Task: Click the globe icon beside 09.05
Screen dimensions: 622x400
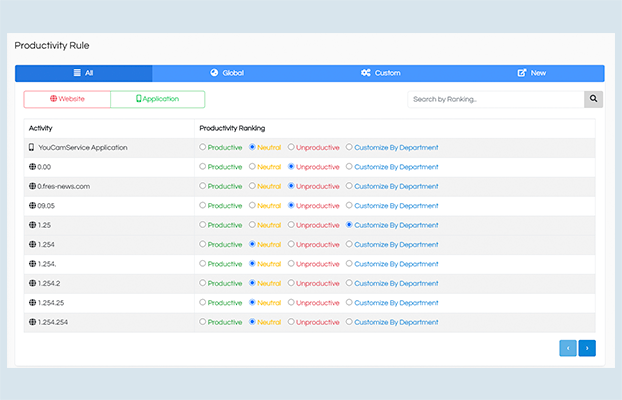Action: 33,205
